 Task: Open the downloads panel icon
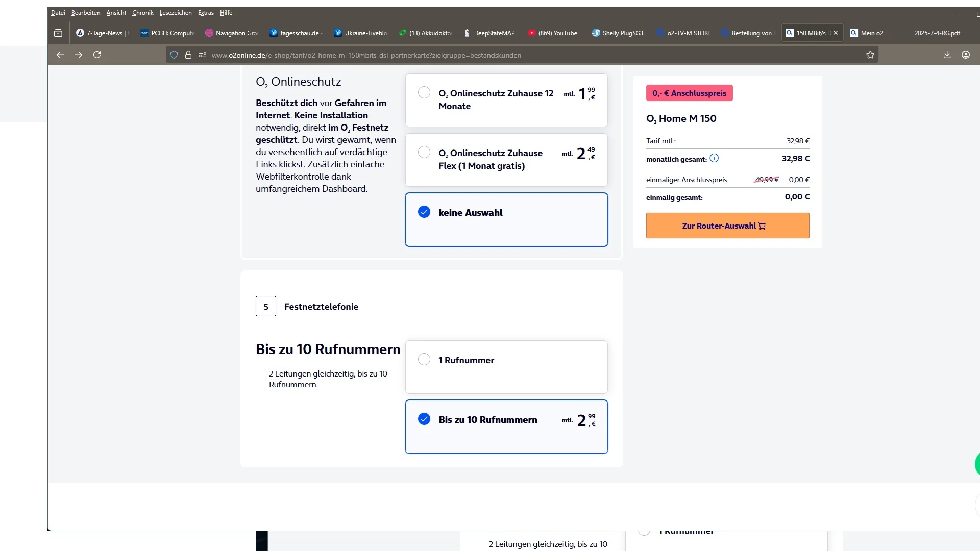(x=947, y=55)
